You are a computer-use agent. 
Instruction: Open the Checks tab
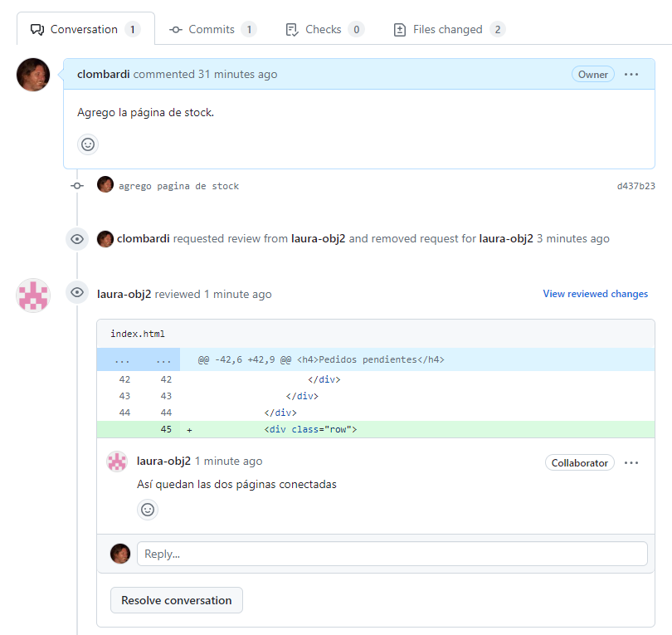324,29
